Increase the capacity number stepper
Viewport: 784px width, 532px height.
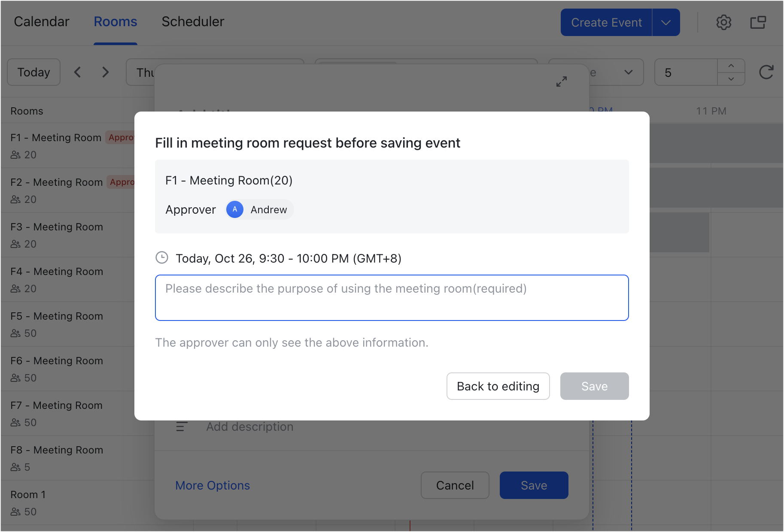pos(731,66)
